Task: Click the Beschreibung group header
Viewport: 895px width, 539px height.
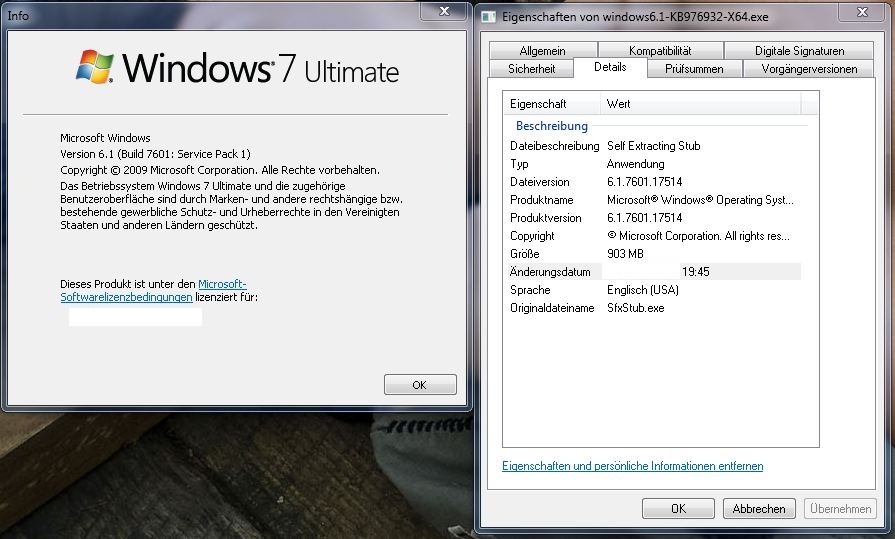Action: tap(551, 126)
